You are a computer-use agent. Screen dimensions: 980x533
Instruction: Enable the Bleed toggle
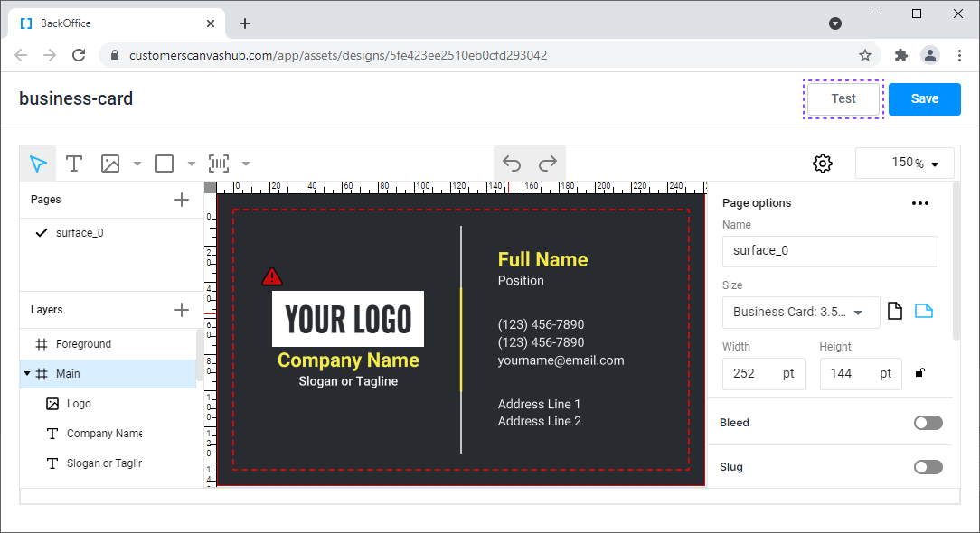coord(928,423)
